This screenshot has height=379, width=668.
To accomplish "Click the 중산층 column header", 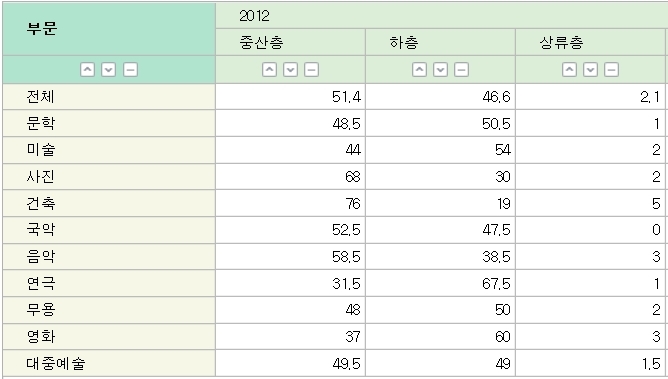I will [291, 42].
